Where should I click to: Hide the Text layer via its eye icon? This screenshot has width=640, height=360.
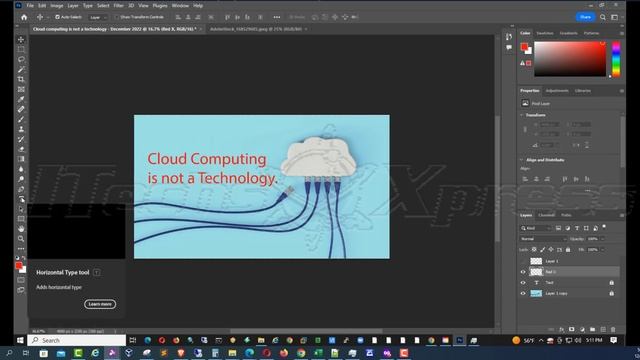tap(523, 282)
